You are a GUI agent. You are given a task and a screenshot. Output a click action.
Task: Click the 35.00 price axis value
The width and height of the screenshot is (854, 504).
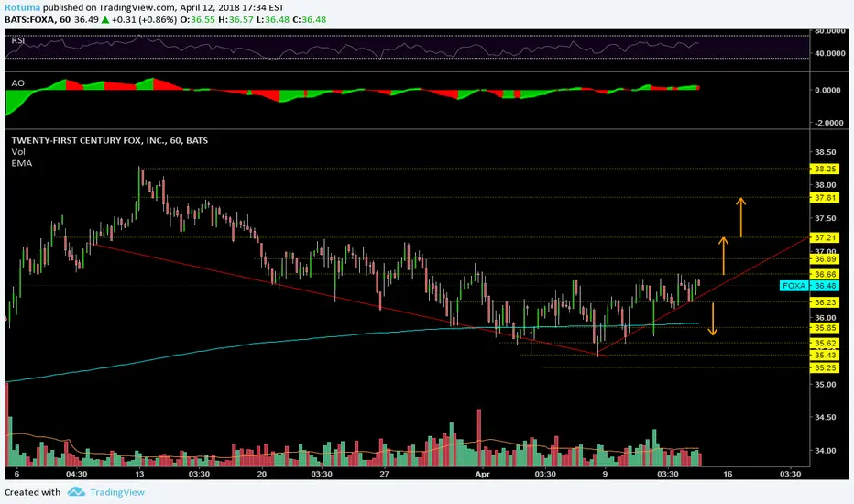pyautogui.click(x=825, y=384)
